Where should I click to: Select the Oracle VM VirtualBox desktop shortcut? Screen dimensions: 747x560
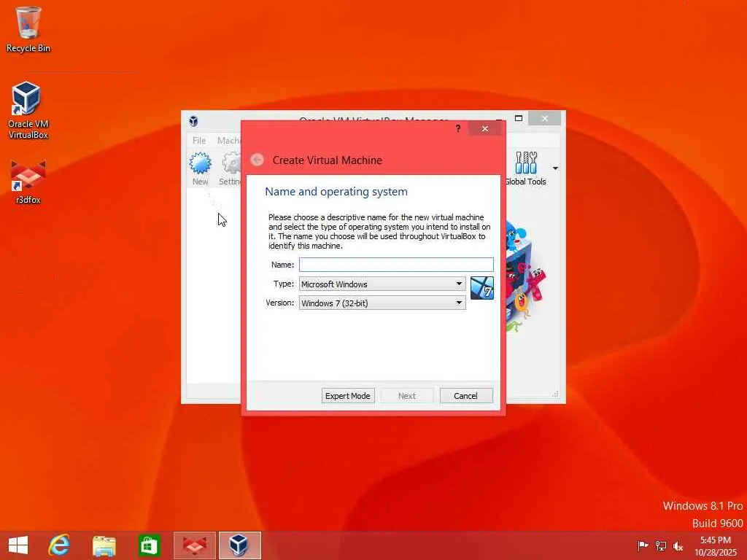28,110
